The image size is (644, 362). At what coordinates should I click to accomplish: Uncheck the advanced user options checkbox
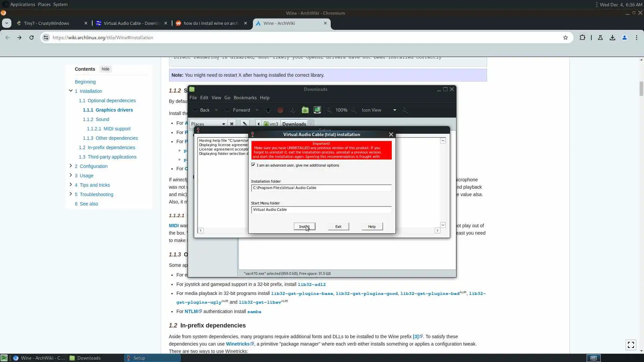pos(253,165)
